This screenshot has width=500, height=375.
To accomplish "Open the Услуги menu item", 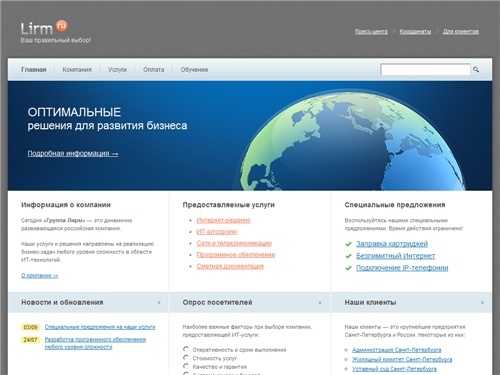I will [x=117, y=70].
